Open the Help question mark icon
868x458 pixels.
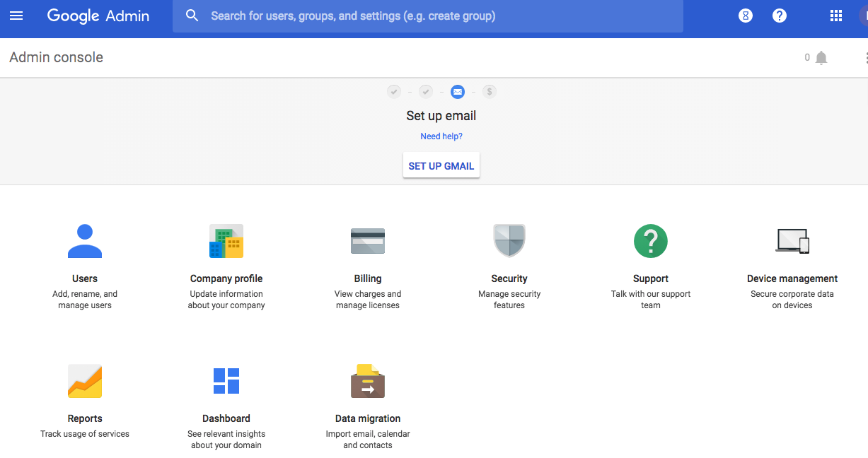click(x=780, y=16)
